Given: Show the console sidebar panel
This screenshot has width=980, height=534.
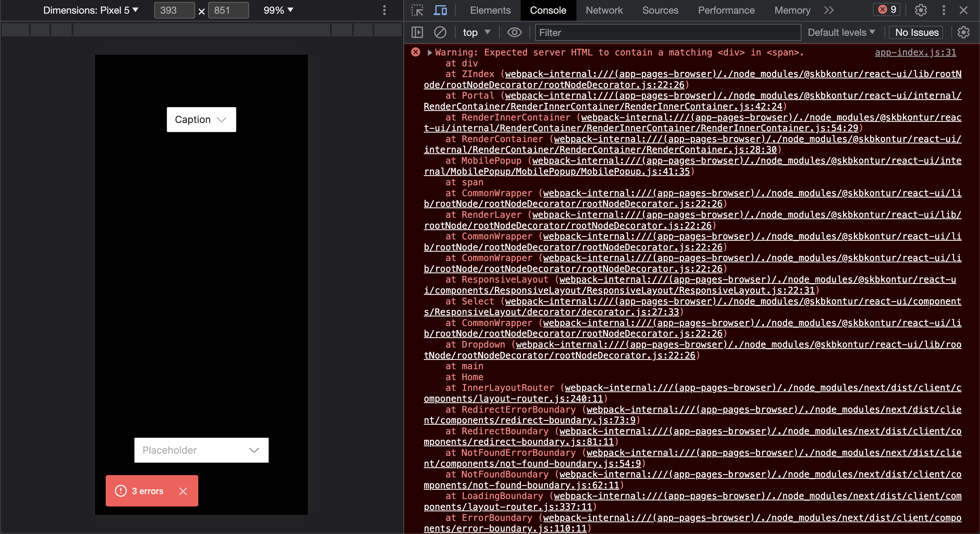Looking at the screenshot, I should click(417, 33).
